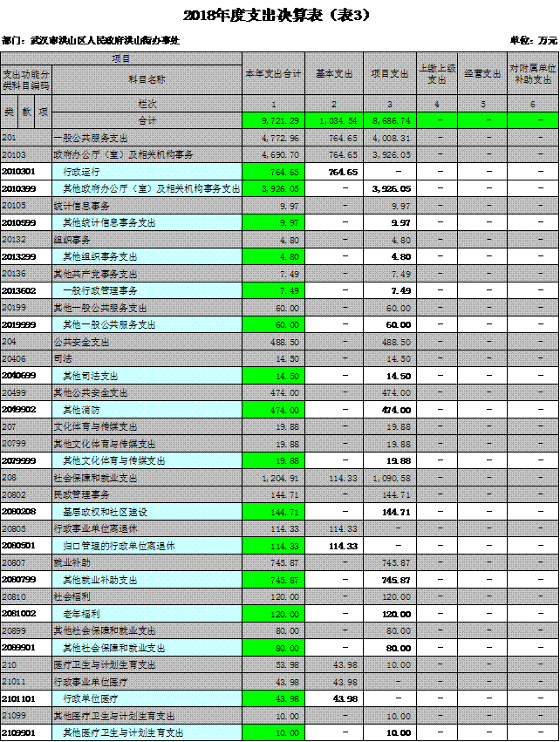The height and width of the screenshot is (742, 560).
Task: Click the green total cell 9,721.29
Action: pyautogui.click(x=273, y=119)
